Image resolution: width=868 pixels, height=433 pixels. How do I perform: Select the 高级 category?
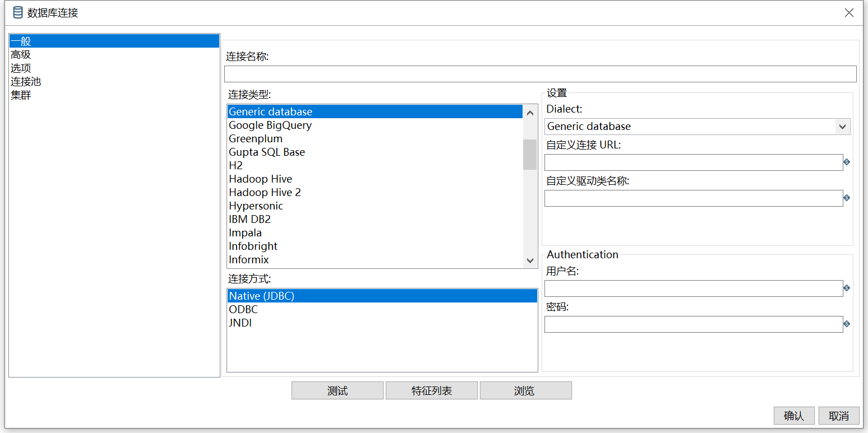pos(114,54)
